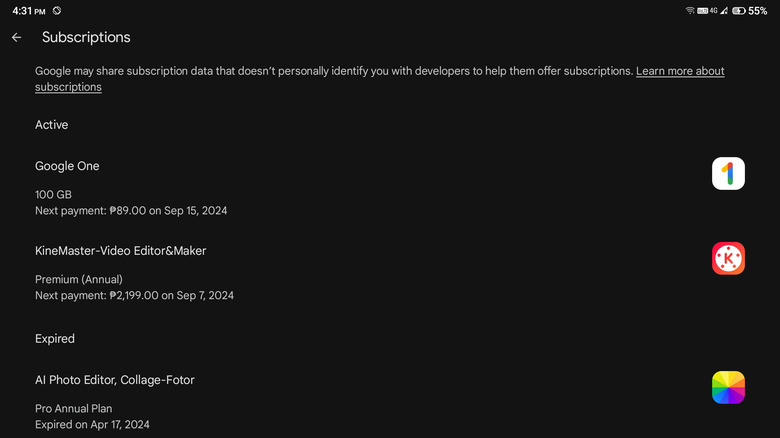Tap the Wi-Fi status icon

click(690, 10)
